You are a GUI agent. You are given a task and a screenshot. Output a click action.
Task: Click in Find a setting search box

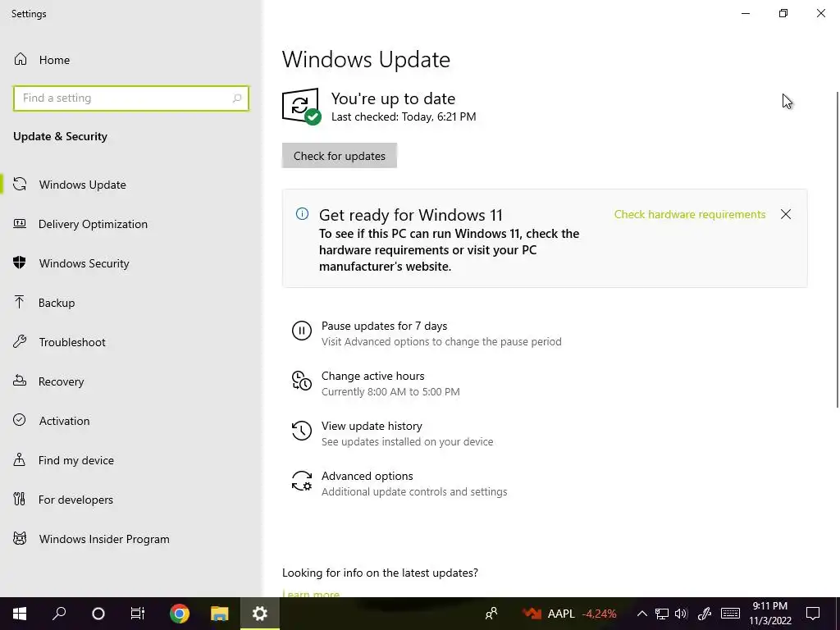pyautogui.click(x=131, y=98)
